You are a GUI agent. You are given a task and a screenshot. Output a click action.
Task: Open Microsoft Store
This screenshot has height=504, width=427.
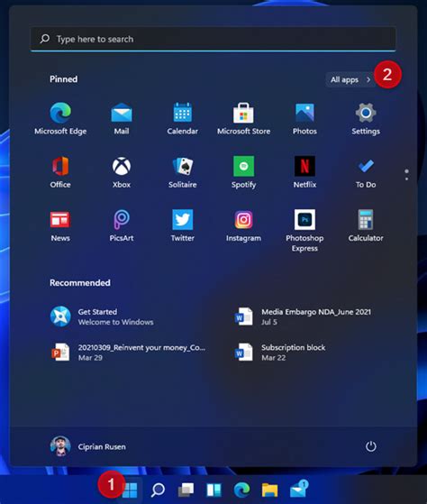(243, 118)
